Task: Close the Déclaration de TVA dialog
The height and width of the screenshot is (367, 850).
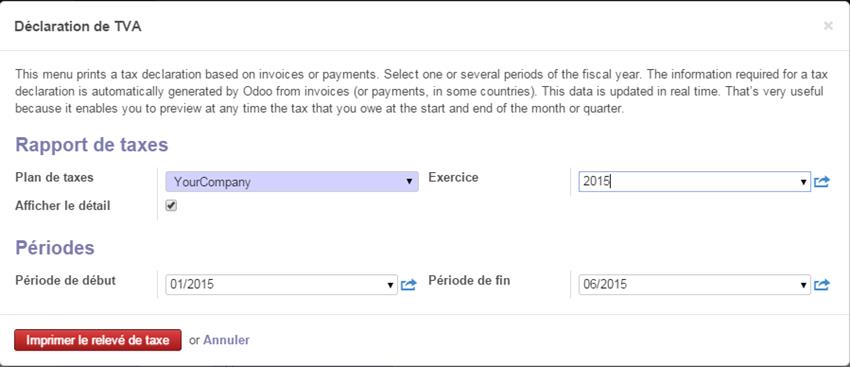Action: tap(828, 25)
